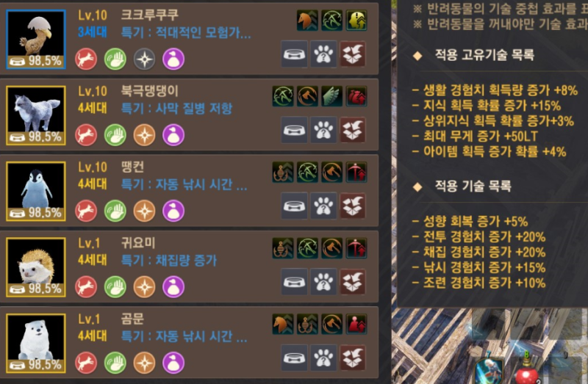Toggle the gray compass button for 크크루쿠쿠
This screenshot has height=384, width=588.
pyautogui.click(x=144, y=59)
